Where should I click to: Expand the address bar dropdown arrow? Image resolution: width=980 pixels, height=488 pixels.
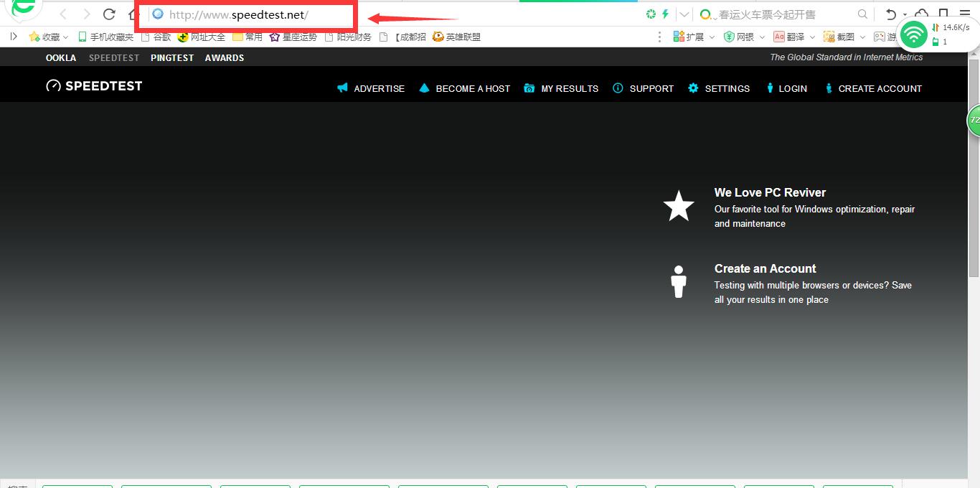click(684, 14)
